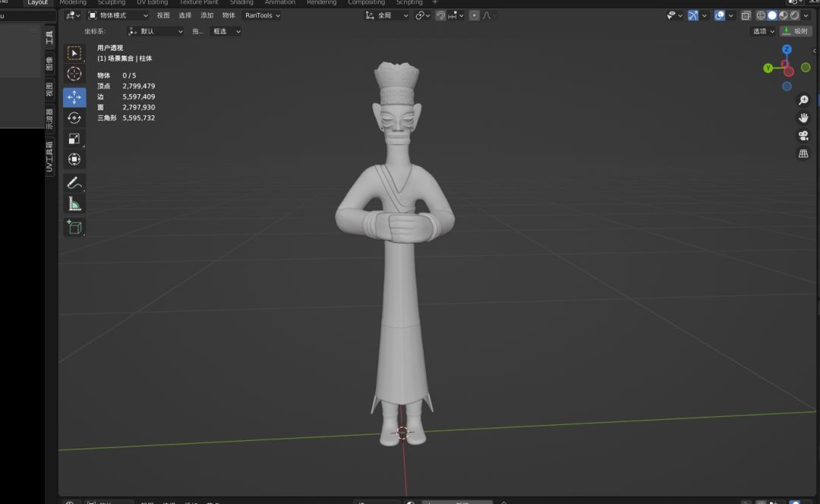The width and height of the screenshot is (820, 504).
Task: Select the Rotate tool
Action: click(74, 118)
